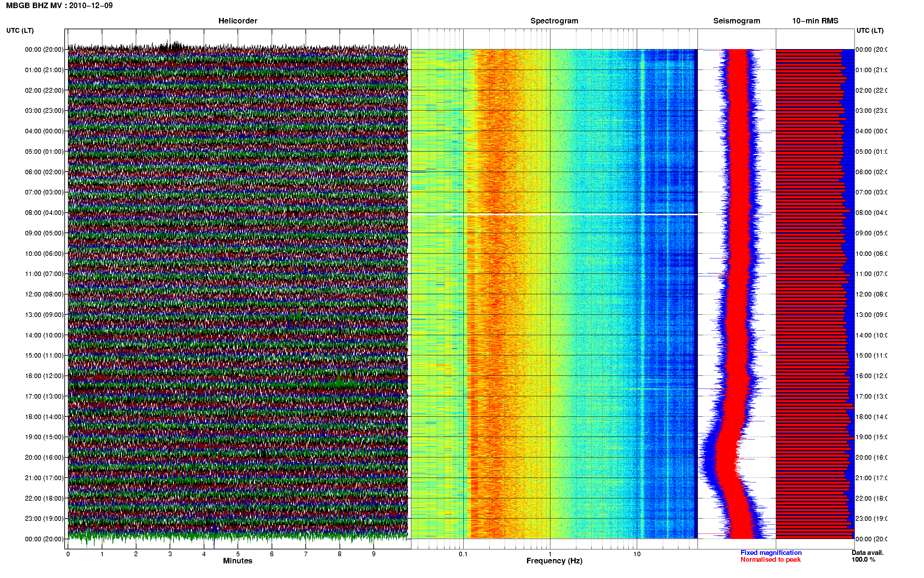Select the left "08:00 (04:00)" time label
This screenshot has width=924, height=578.
coord(44,213)
